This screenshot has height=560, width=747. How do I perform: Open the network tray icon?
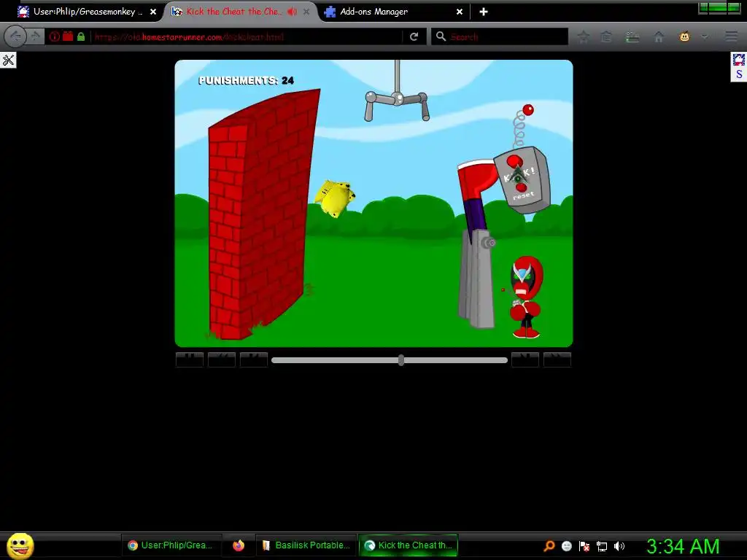[602, 546]
